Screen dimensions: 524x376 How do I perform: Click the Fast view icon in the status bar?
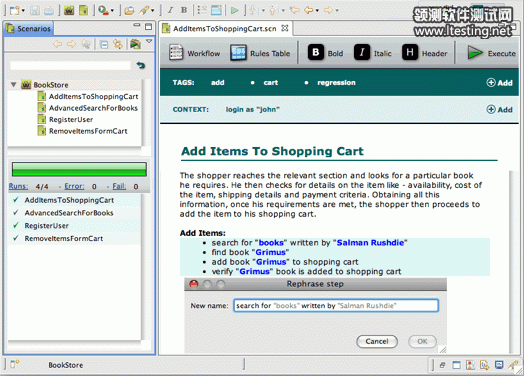point(15,364)
